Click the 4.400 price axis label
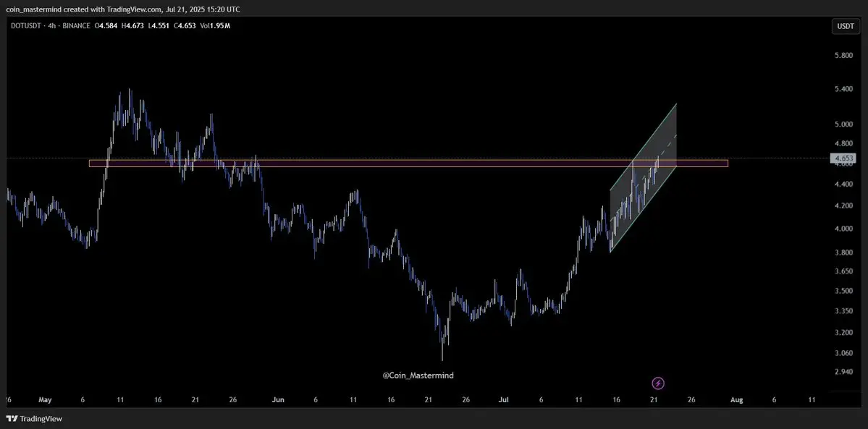 pyautogui.click(x=843, y=184)
